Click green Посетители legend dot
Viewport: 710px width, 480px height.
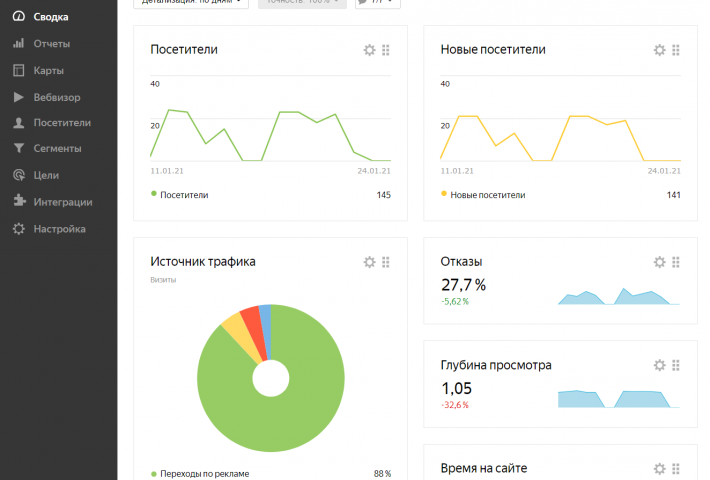(154, 194)
